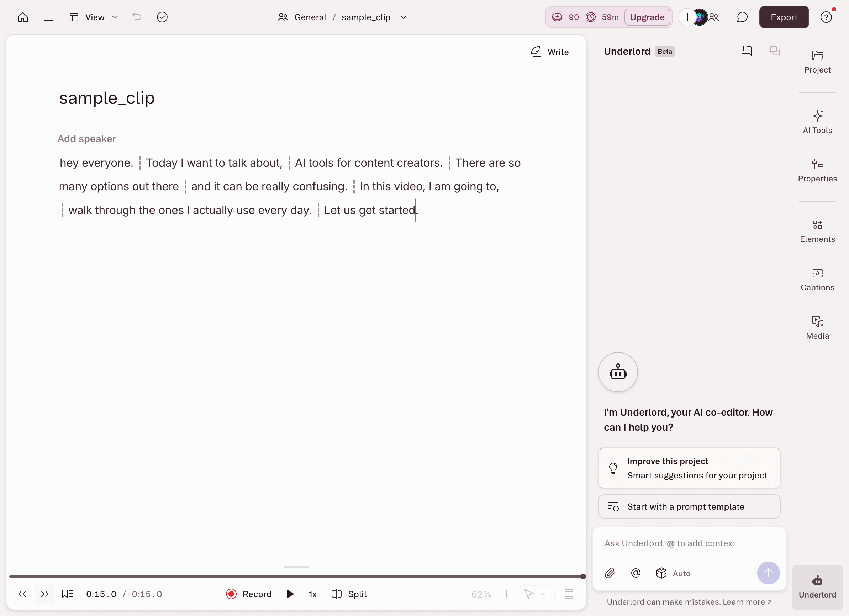
Task: Click the plus invite button
Action: (687, 17)
